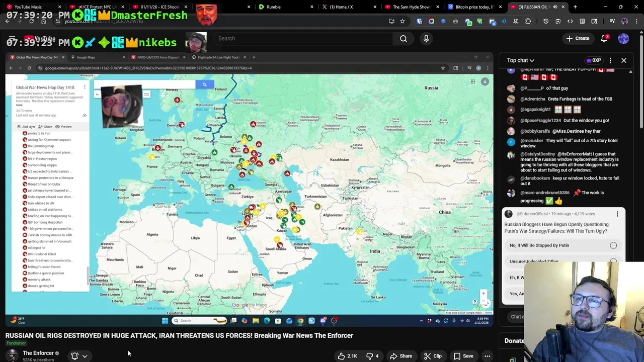644x362 pixels.
Task: Select 'IDF bombing Hezbollah' item
Action: (x=45, y=222)
